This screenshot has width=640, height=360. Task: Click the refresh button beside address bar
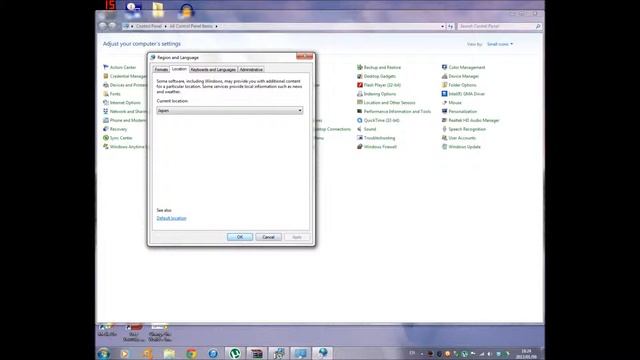click(450, 26)
